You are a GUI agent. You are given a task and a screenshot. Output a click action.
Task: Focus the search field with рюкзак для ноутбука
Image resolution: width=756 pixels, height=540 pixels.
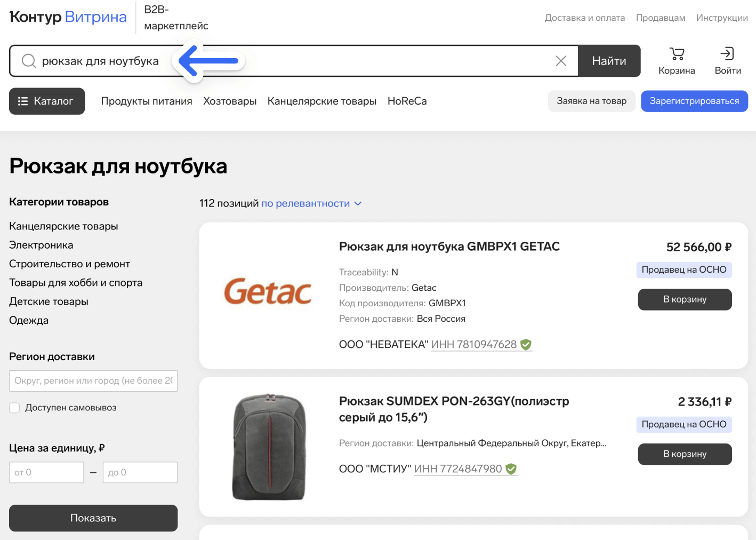pyautogui.click(x=293, y=61)
